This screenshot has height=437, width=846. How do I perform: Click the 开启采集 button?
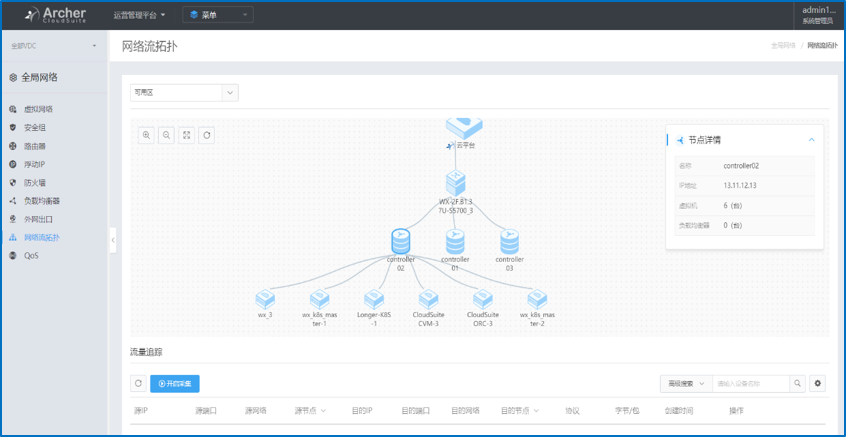[175, 383]
